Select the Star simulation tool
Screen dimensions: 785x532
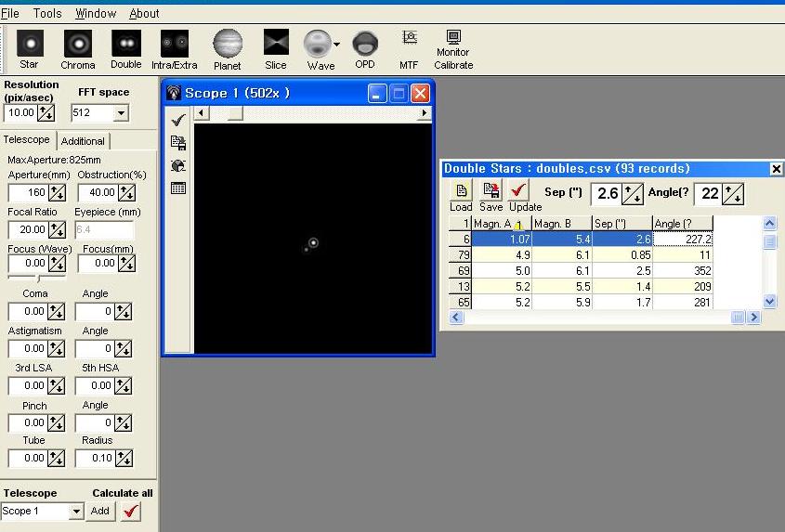click(x=30, y=48)
